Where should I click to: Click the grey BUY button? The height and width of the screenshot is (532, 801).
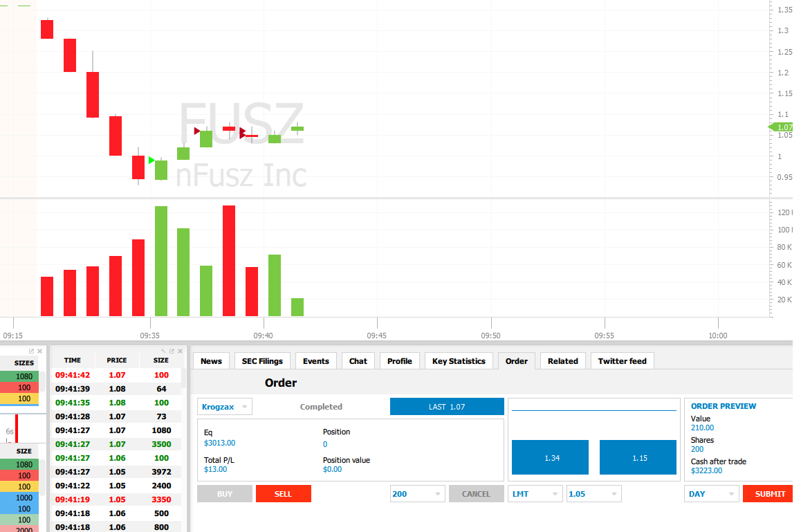point(225,494)
